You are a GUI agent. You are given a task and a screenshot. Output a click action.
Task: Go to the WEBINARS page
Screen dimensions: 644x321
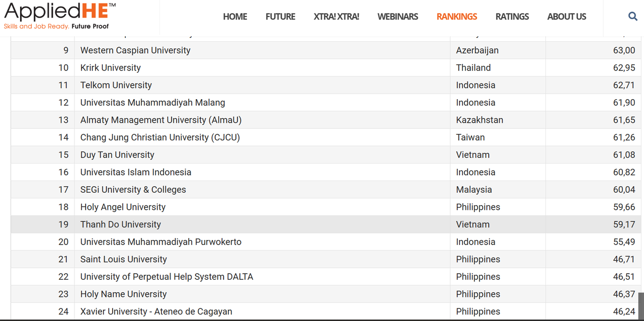(397, 16)
